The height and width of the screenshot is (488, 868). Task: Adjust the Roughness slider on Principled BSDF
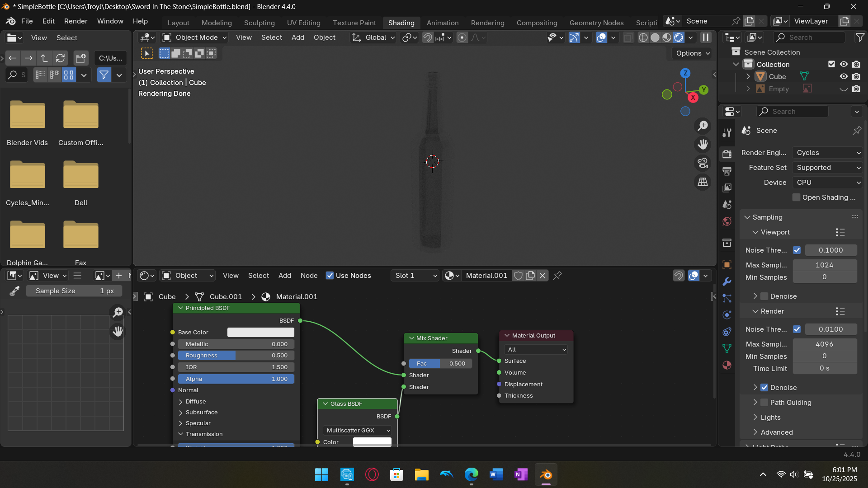[236, 356]
